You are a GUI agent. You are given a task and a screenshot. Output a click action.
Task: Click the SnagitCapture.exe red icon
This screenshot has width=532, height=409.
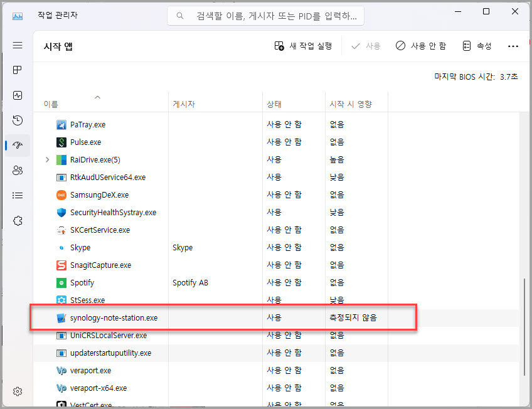[x=61, y=265]
